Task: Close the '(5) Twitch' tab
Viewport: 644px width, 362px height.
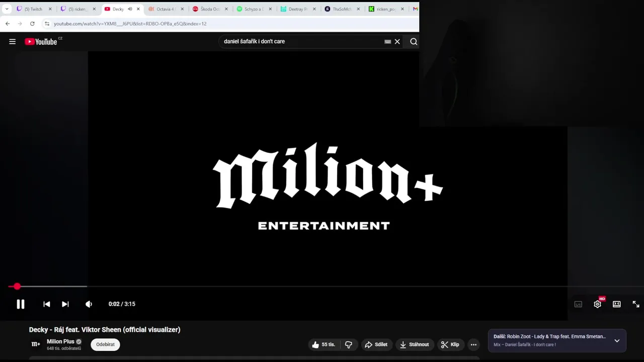Action: 50,9
